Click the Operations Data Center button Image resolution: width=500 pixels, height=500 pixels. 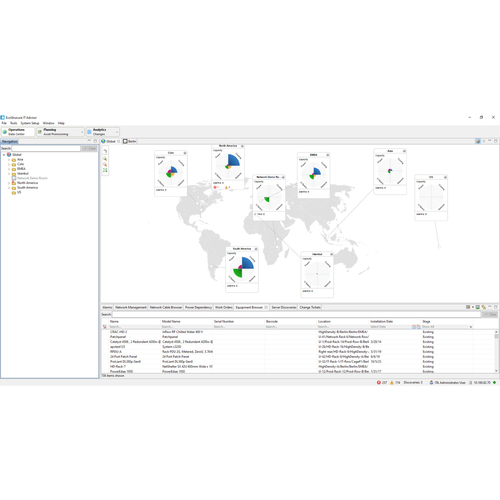pos(18,132)
